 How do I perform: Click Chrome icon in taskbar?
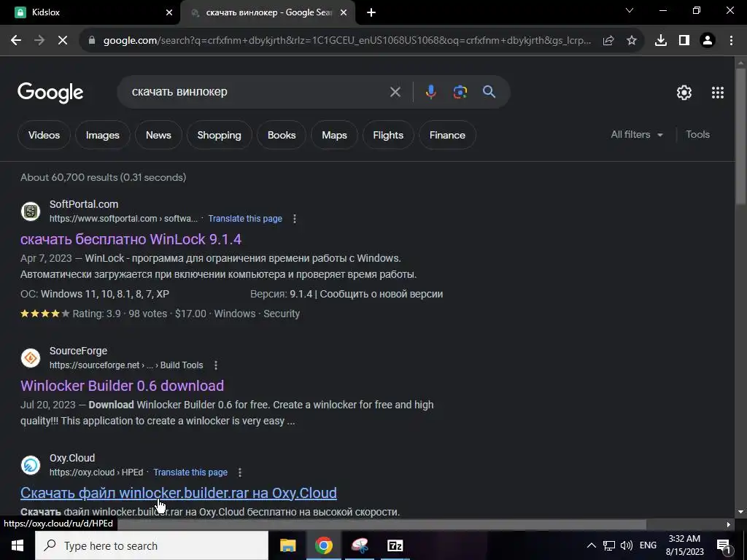(323, 545)
